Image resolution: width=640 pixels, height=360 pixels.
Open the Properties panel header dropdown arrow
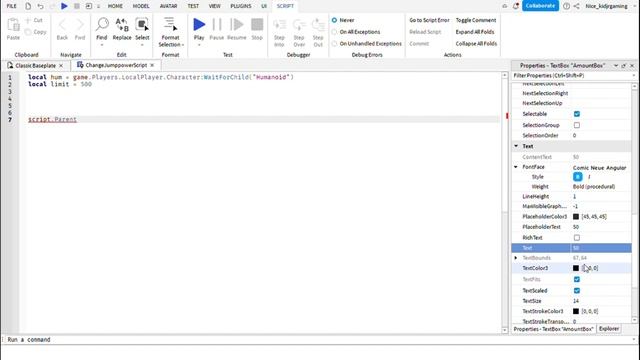click(616, 65)
